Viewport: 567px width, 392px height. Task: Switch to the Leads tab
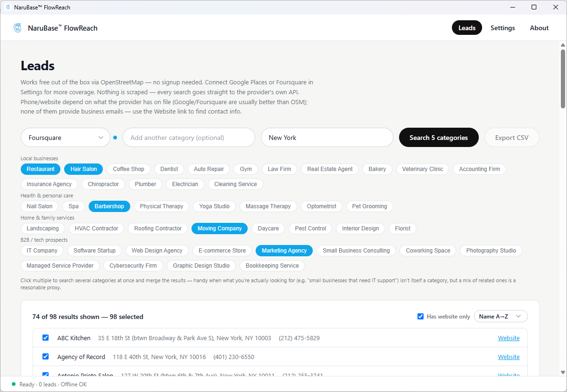pos(467,28)
